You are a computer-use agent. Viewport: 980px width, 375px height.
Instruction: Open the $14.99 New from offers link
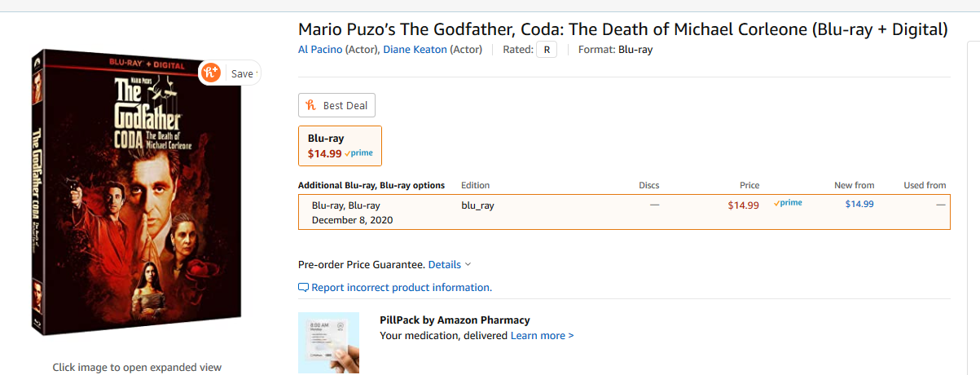[x=859, y=204]
